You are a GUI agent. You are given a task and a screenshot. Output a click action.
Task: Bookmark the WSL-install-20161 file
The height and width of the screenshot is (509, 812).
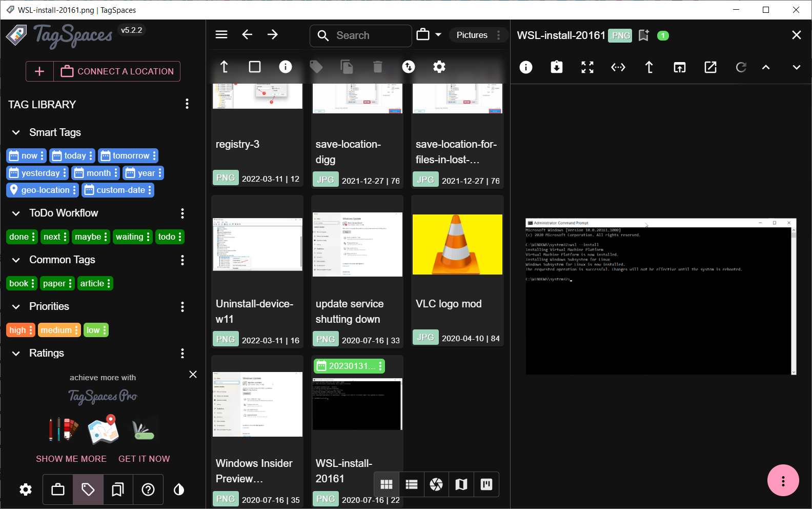click(x=644, y=35)
